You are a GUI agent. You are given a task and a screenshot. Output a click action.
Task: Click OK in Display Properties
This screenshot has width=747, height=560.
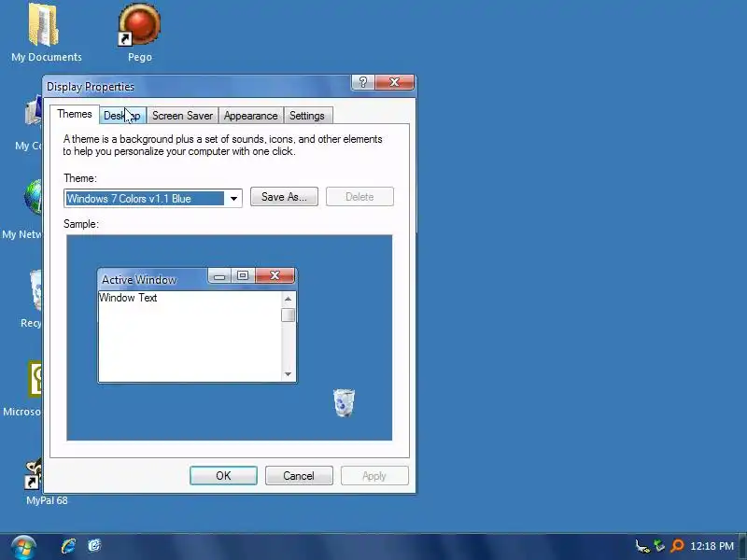coord(223,476)
